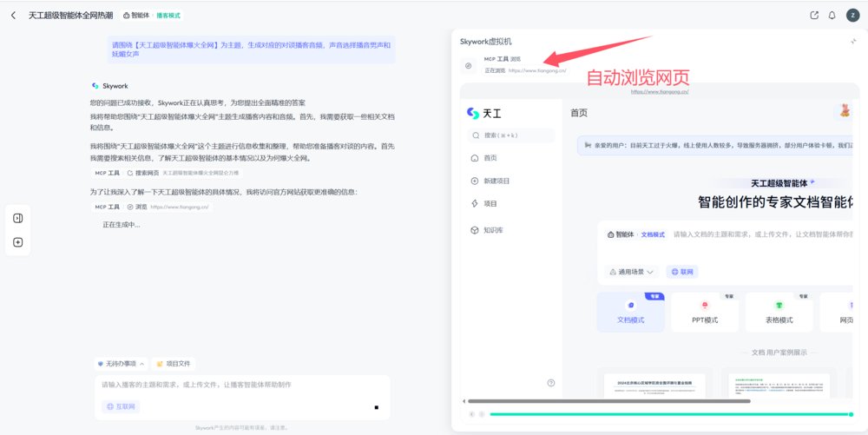Collapse the Skywork虚拟机 panel with the corner icon
Screen dimensions: 868x435
point(852,42)
